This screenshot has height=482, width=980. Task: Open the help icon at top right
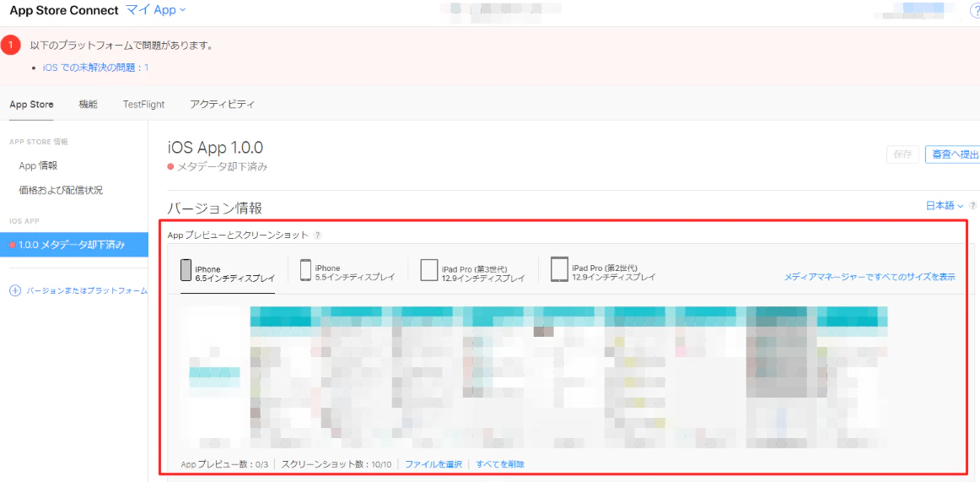click(x=976, y=11)
